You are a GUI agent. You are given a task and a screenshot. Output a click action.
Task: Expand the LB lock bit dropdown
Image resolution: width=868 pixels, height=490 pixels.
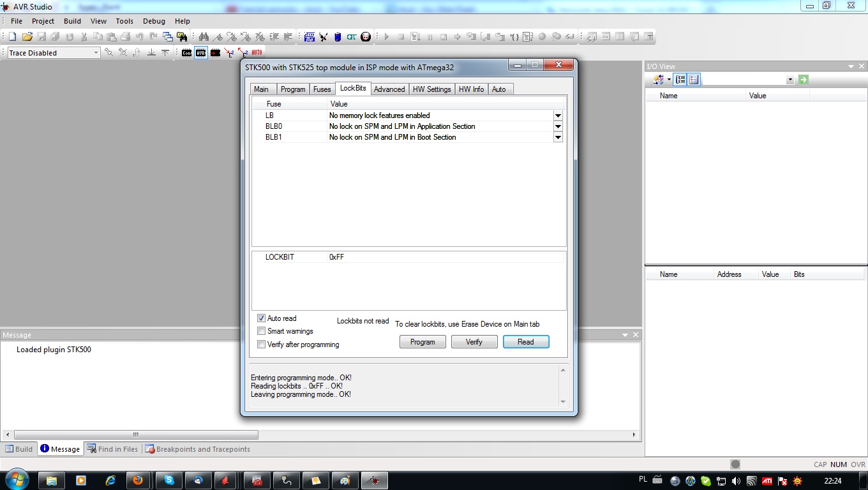coord(558,115)
